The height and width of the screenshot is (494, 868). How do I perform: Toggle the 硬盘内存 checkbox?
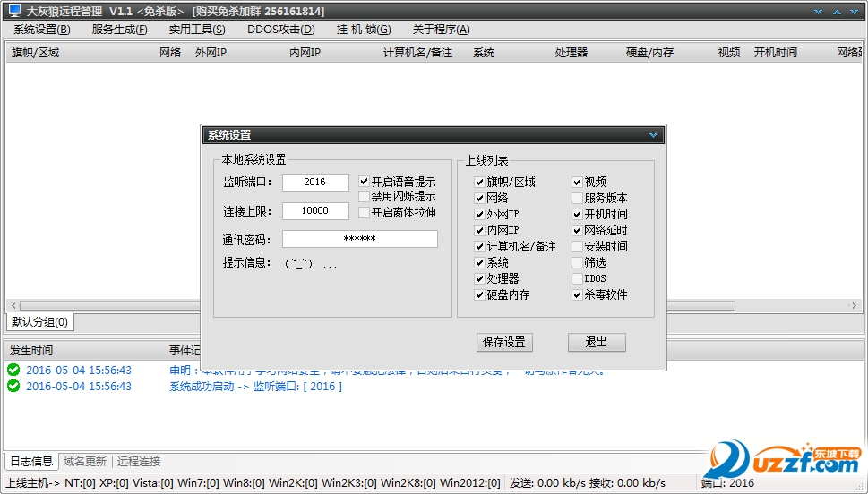point(479,294)
